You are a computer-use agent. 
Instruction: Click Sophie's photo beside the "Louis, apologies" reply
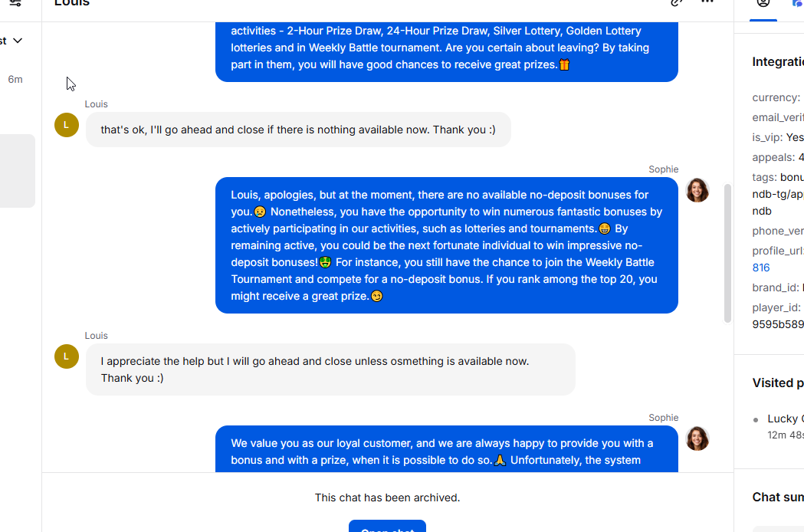pos(697,190)
